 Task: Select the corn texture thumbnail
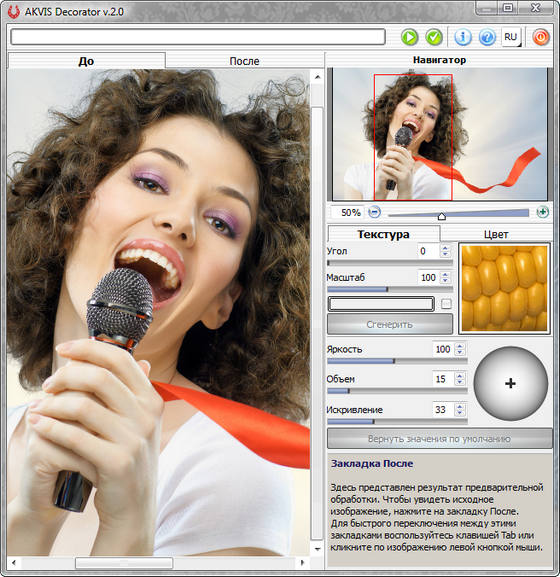click(504, 288)
